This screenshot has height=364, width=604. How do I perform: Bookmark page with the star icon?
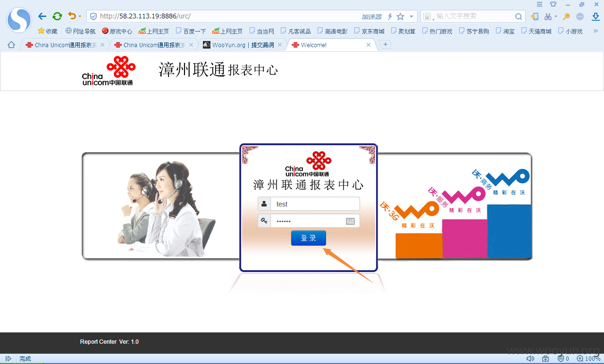pyautogui.click(x=400, y=17)
